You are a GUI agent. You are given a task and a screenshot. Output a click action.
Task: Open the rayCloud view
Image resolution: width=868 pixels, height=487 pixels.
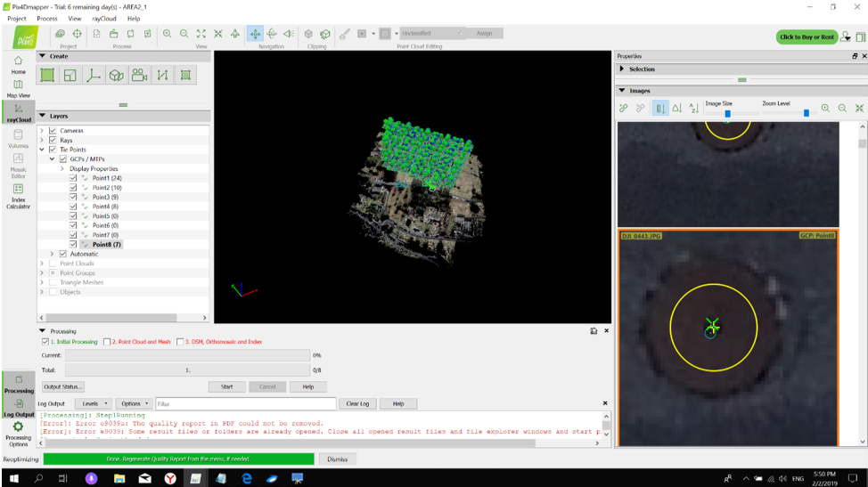point(18,113)
